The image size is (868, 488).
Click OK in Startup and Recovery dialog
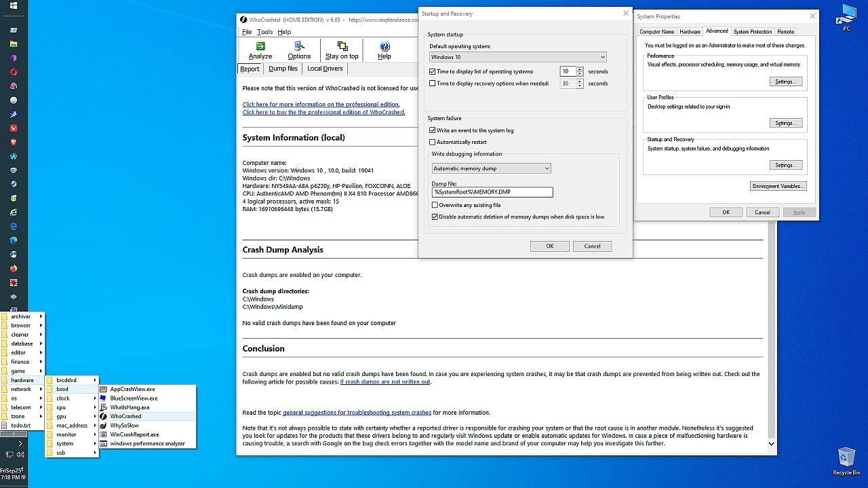(x=549, y=246)
